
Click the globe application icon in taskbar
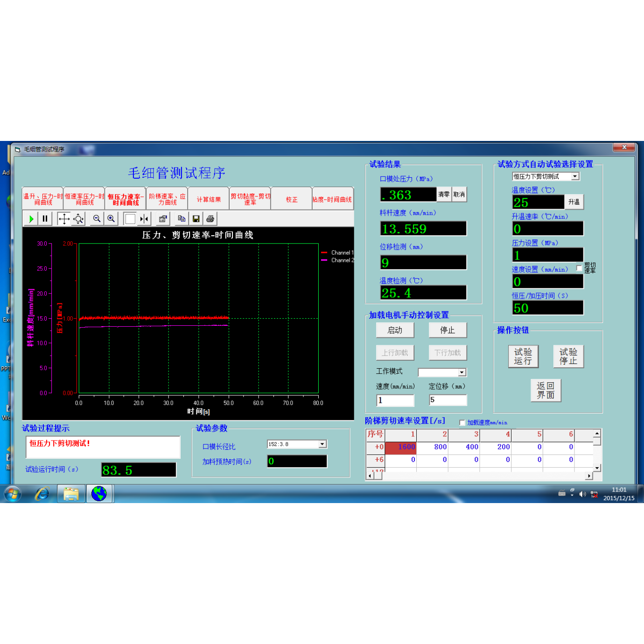(99, 494)
